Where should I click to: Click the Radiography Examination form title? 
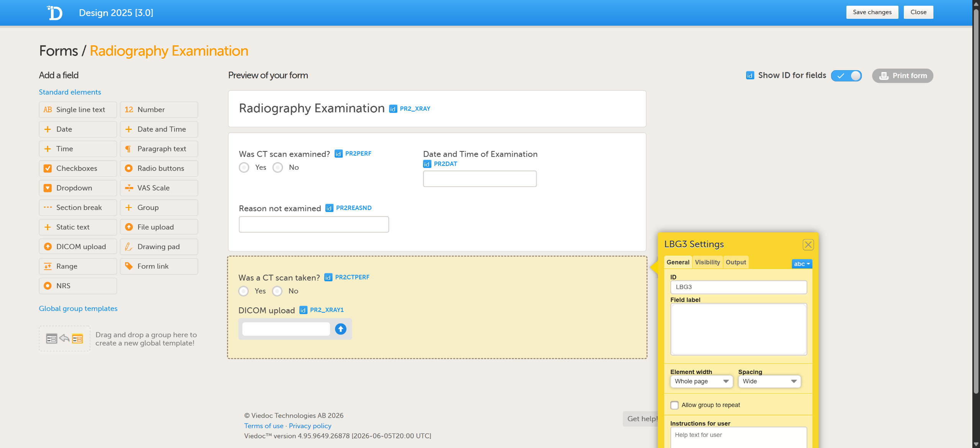[312, 108]
